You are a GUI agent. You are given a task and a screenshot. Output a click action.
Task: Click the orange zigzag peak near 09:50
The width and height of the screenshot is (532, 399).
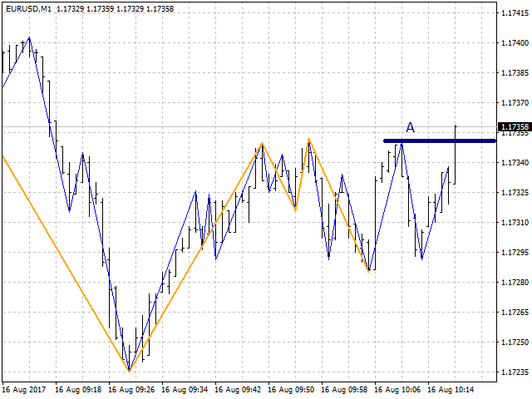308,139
